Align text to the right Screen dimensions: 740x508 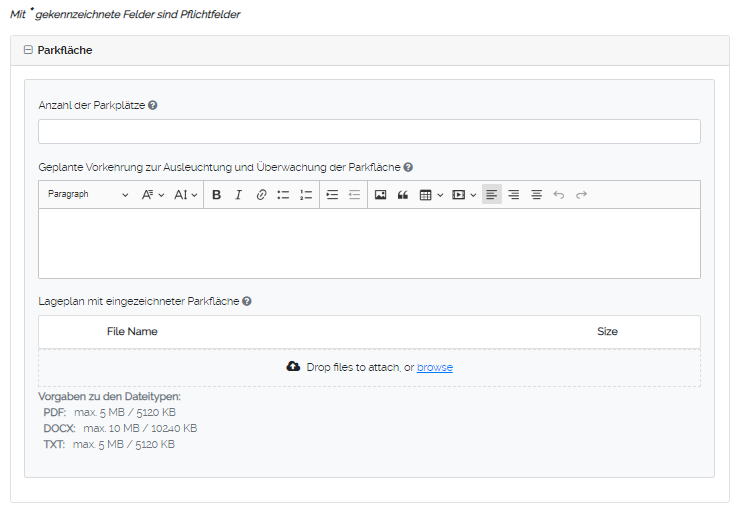click(513, 195)
